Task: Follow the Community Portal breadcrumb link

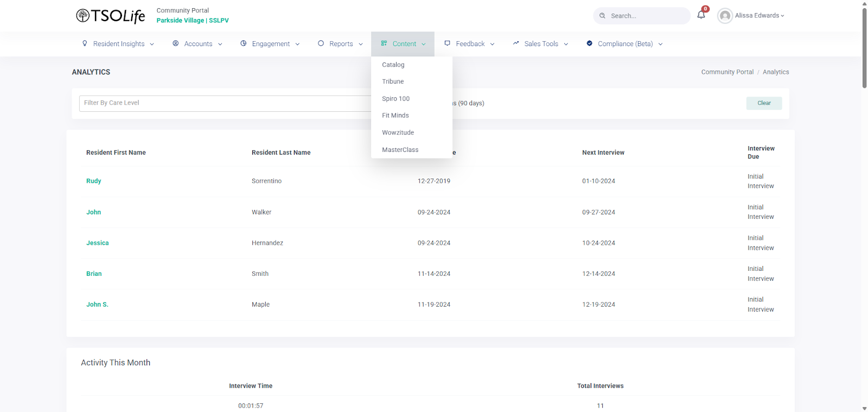Action: pos(727,72)
